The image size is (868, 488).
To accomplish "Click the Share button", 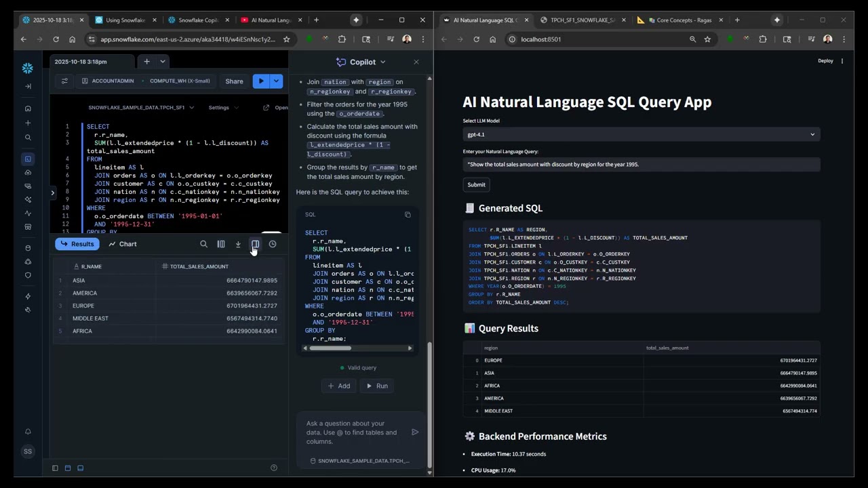I will pos(234,81).
